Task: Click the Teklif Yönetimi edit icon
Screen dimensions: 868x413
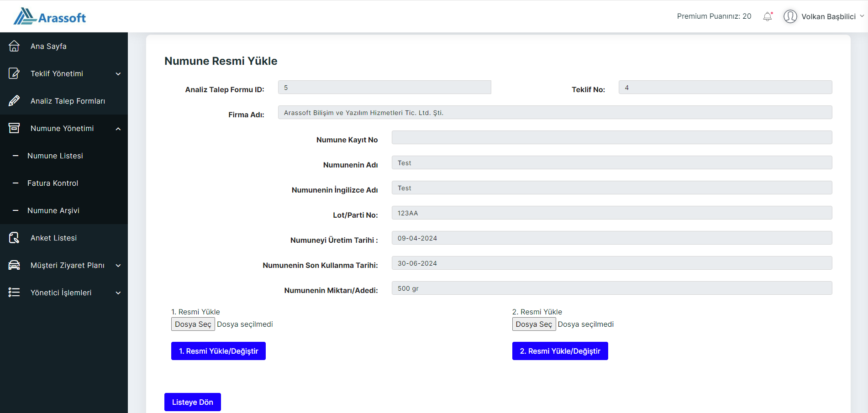Action: click(14, 73)
